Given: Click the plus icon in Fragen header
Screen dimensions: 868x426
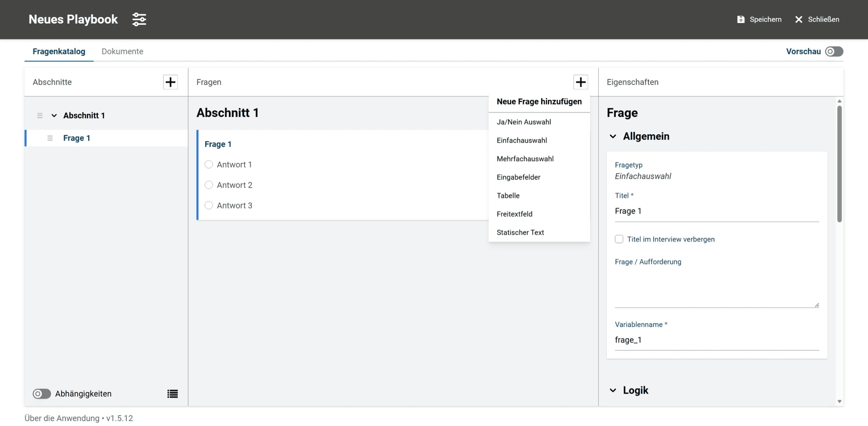Looking at the screenshot, I should (580, 82).
